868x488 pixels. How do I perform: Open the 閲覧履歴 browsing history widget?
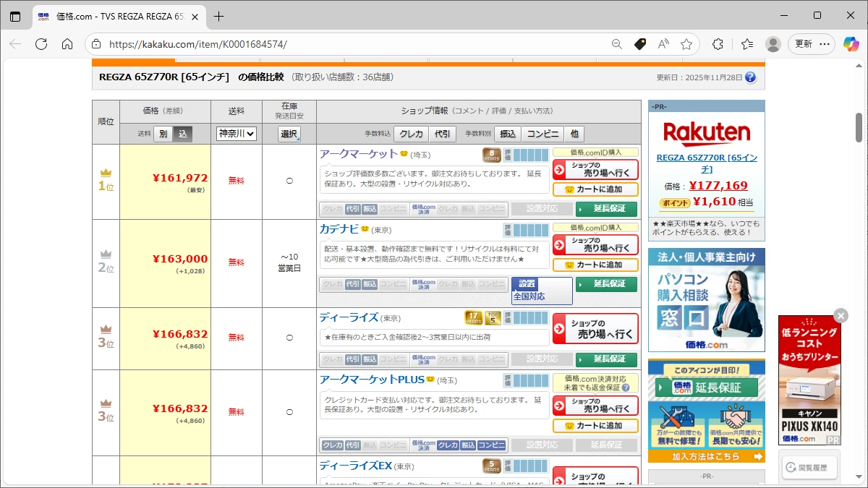[809, 468]
